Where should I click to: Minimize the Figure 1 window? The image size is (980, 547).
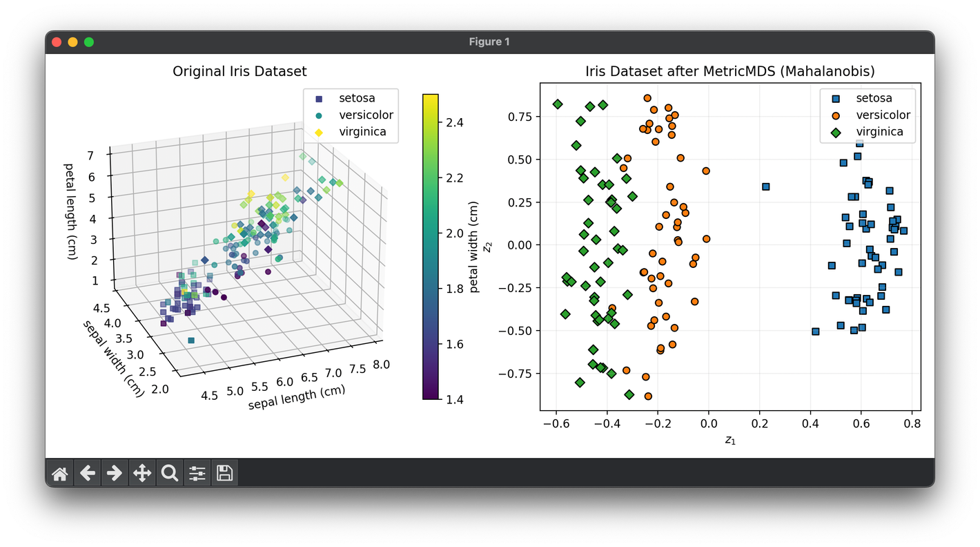click(72, 42)
